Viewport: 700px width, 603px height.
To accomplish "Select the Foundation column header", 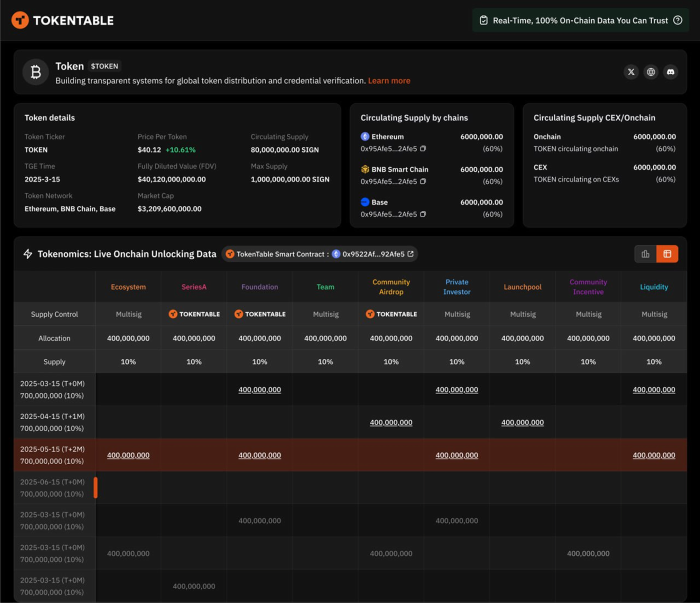I will click(x=259, y=287).
